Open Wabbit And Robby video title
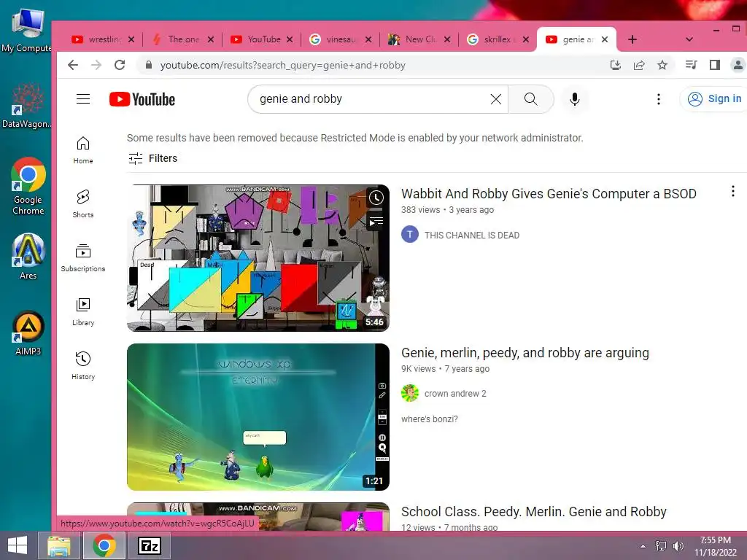The height and width of the screenshot is (560, 747). click(549, 194)
